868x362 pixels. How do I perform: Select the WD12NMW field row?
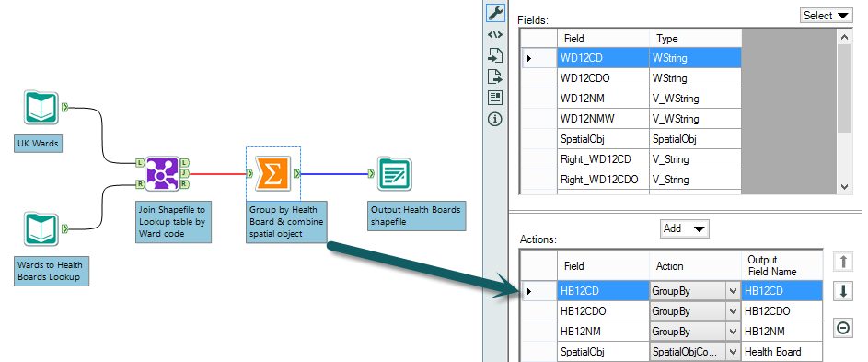coord(631,119)
